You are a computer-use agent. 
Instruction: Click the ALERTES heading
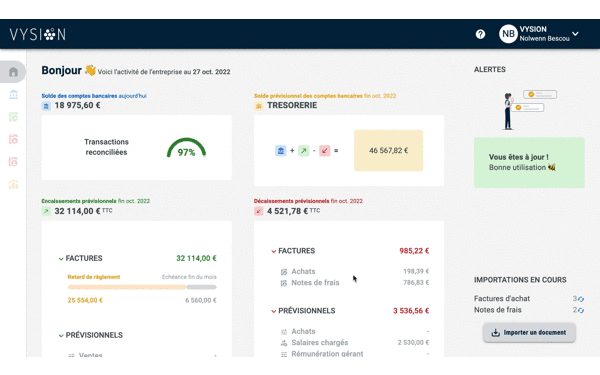pyautogui.click(x=490, y=70)
